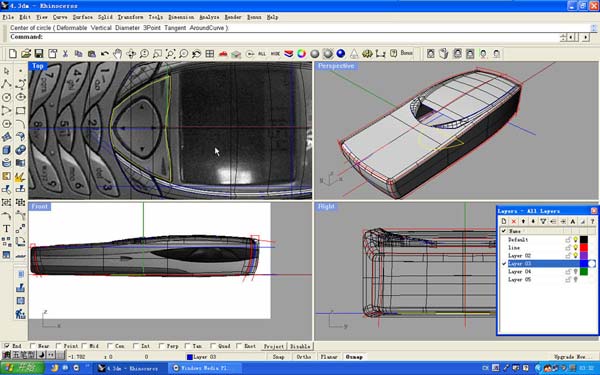Image resolution: width=600 pixels, height=375 pixels.
Task: Enable the Tan osnap checkbox
Action: (188, 346)
